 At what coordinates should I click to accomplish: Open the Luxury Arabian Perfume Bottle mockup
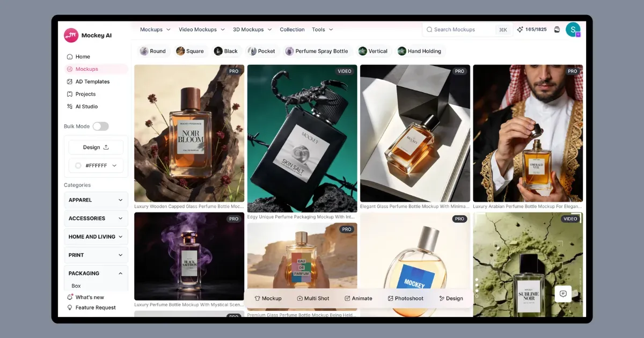528,133
